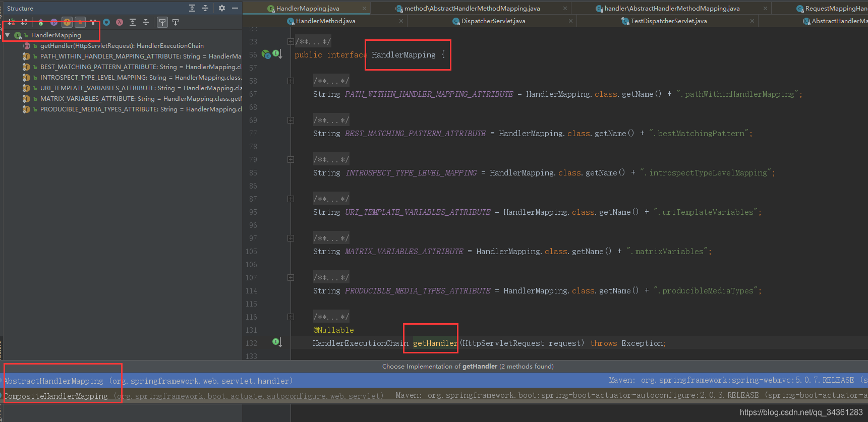Toggle Show Lambdas pink lambda icon

120,22
